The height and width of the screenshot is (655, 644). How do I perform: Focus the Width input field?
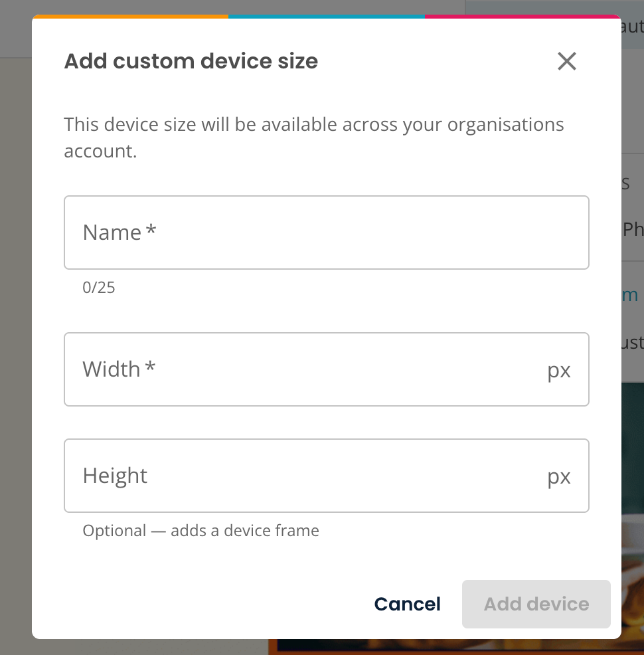(327, 369)
